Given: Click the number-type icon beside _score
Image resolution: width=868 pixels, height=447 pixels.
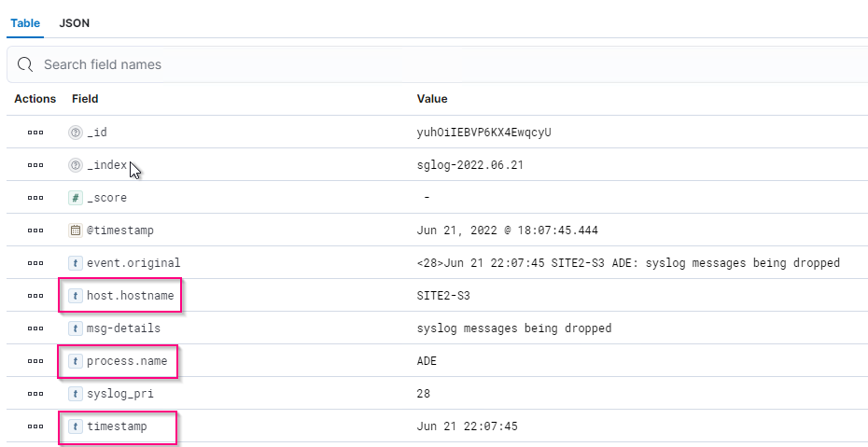Looking at the screenshot, I should pos(76,198).
